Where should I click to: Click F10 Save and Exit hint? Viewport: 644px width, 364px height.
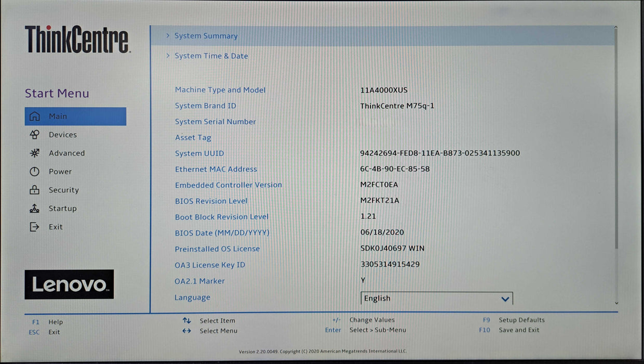[509, 330]
